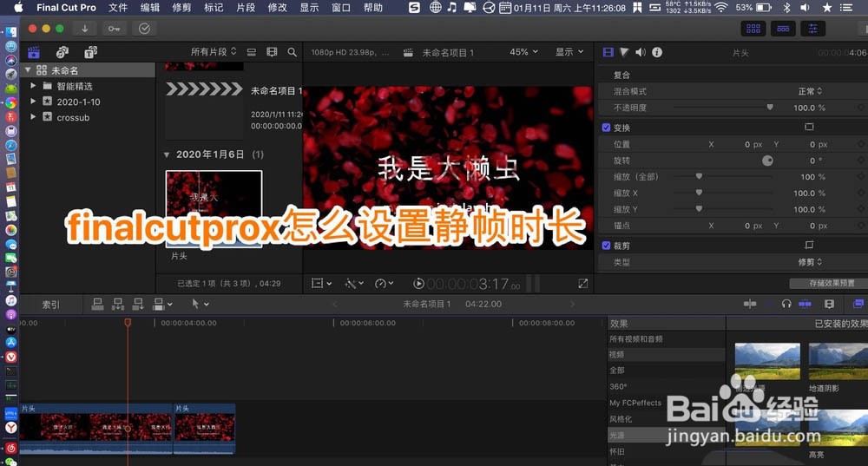This screenshot has height=466, width=868.
Task: Collapse the 2020年1月6日 group
Action: point(167,155)
